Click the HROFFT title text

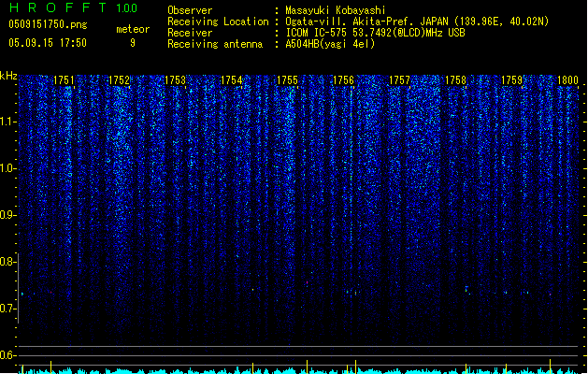pos(59,7)
